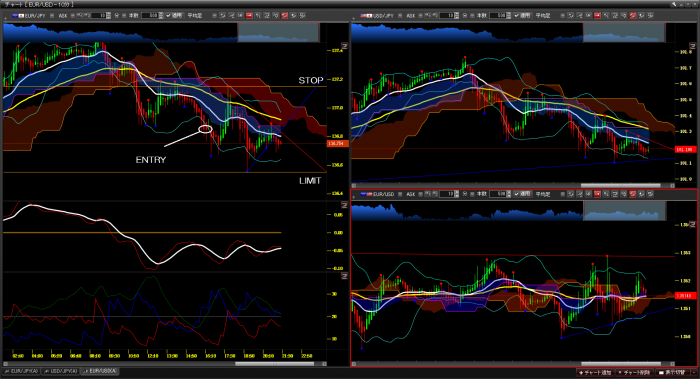700x379 pixels.
Task: Click the チャート追加 button
Action: [x=595, y=372]
